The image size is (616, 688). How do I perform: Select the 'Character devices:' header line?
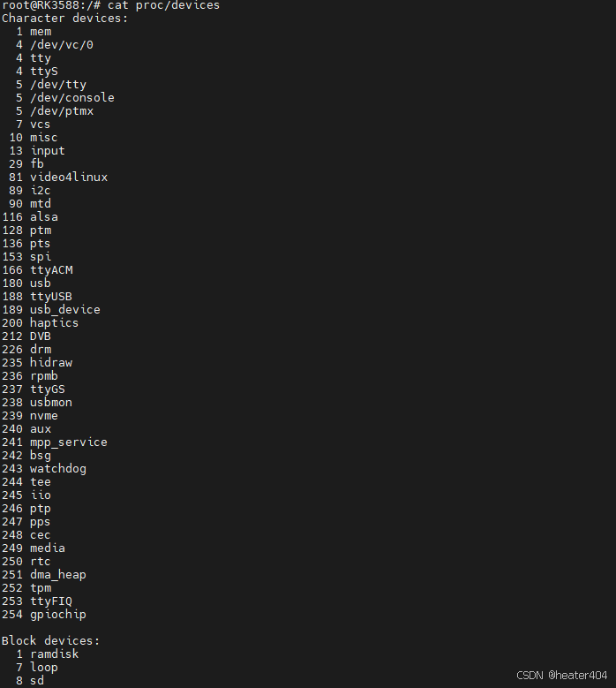pos(65,19)
